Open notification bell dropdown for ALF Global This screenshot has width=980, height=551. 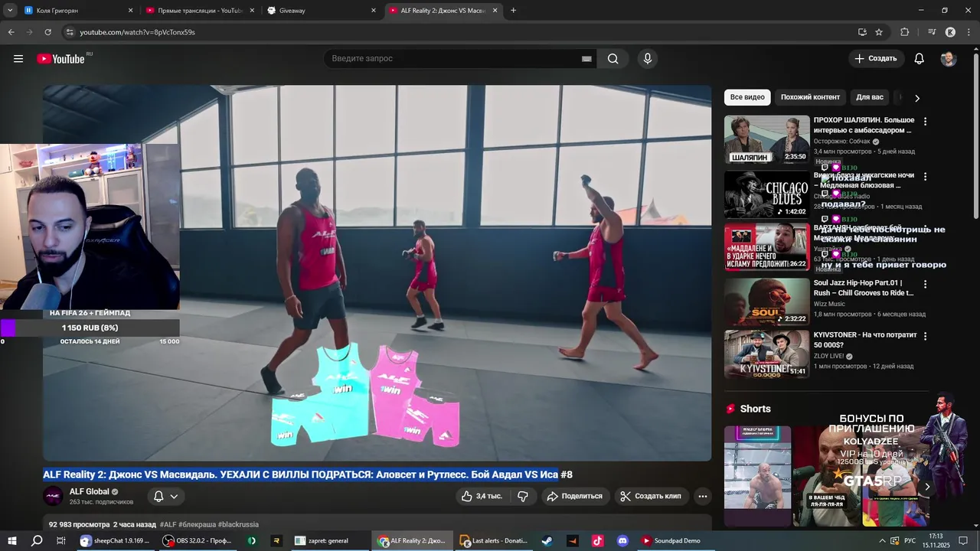[x=165, y=496]
